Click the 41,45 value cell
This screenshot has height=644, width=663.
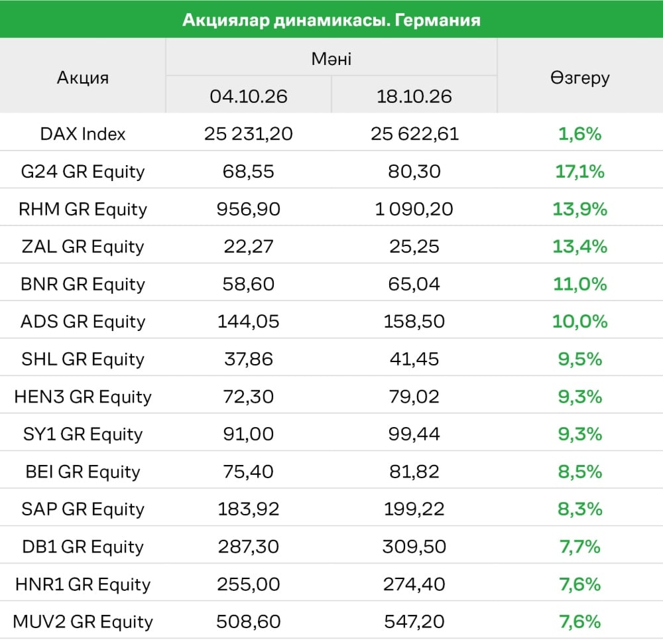[x=414, y=359]
